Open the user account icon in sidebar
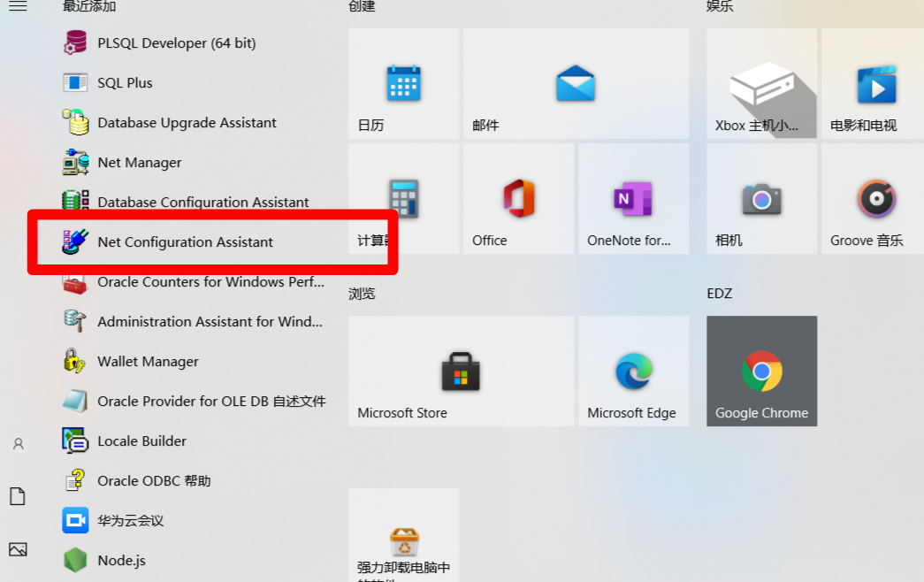This screenshot has height=582, width=924. (x=19, y=444)
